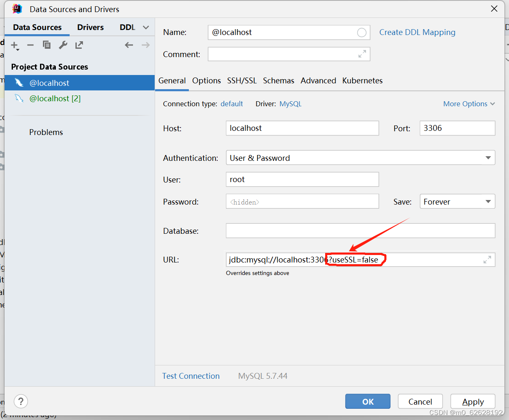Focus the hidden Password field
The image size is (509, 420).
point(302,202)
